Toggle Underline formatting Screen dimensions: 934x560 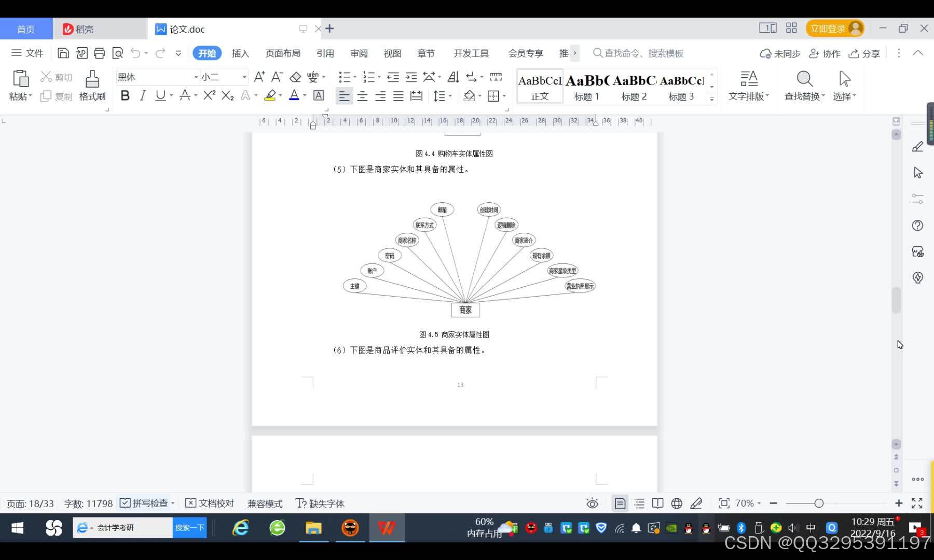[x=160, y=95]
